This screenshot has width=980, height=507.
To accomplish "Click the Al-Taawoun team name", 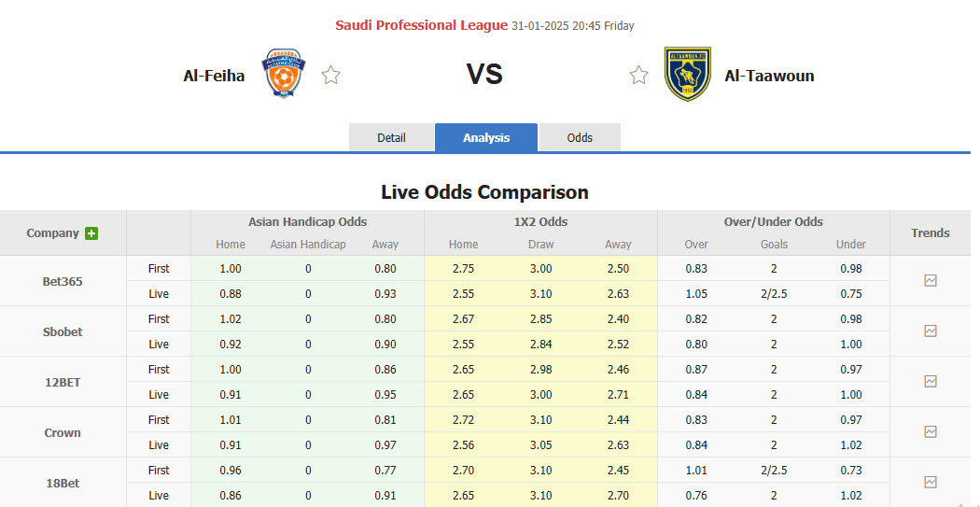I will coord(769,76).
